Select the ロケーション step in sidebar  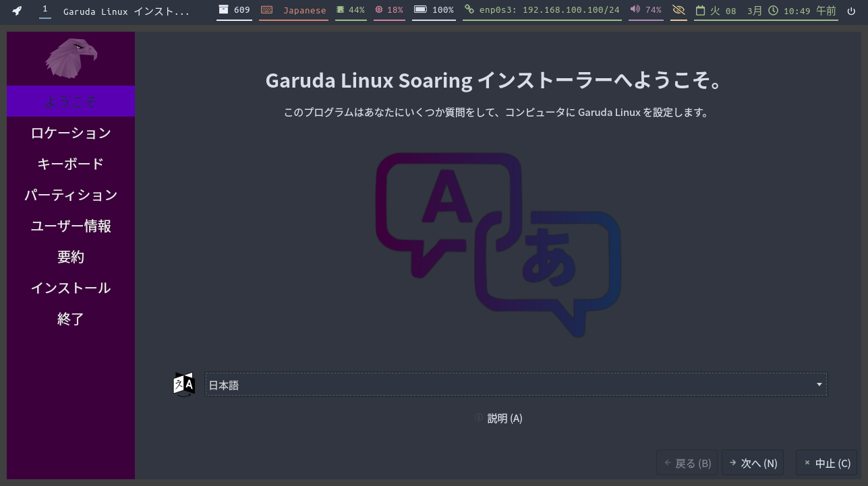tap(71, 133)
